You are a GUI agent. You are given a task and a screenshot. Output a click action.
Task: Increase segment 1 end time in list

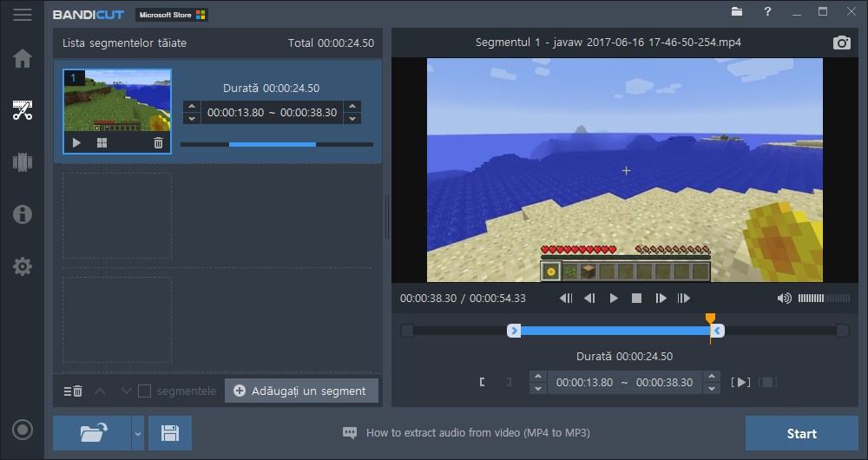(352, 106)
